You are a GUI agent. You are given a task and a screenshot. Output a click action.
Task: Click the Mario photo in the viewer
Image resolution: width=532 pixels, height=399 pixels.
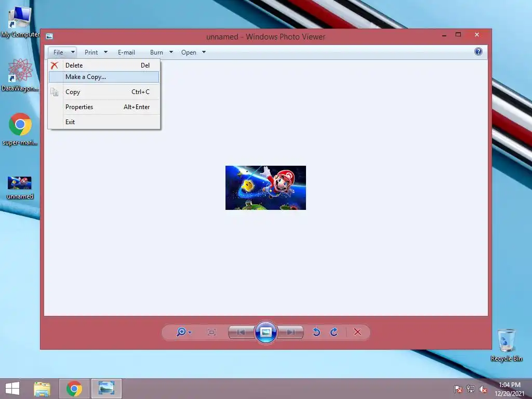click(x=265, y=188)
